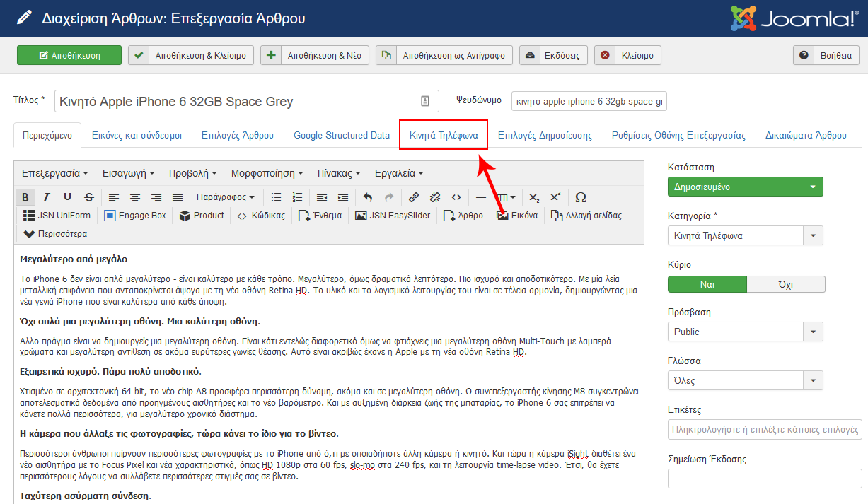The height and width of the screenshot is (504, 868).
Task: Open the Δικαιώματα Άρθρου tab
Action: (806, 136)
